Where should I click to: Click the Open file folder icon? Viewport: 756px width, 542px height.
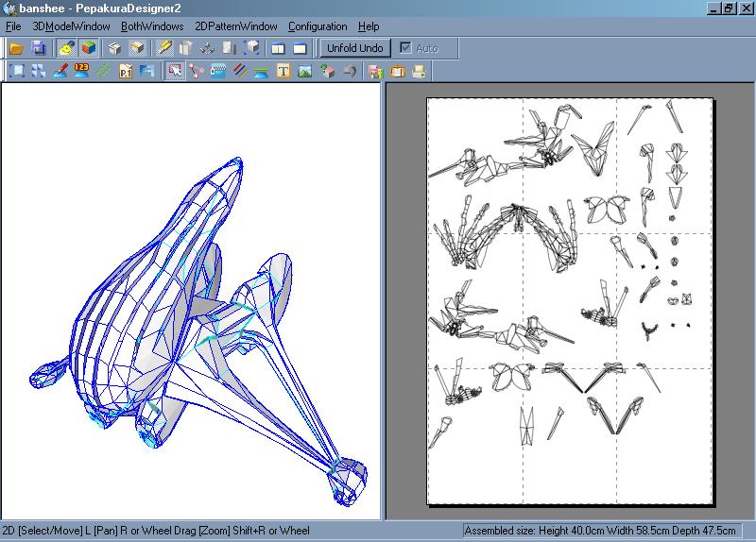coord(16,48)
